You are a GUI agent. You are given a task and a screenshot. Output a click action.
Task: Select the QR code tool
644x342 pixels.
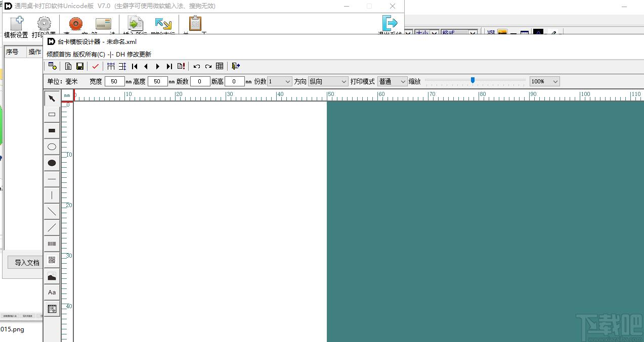52,260
